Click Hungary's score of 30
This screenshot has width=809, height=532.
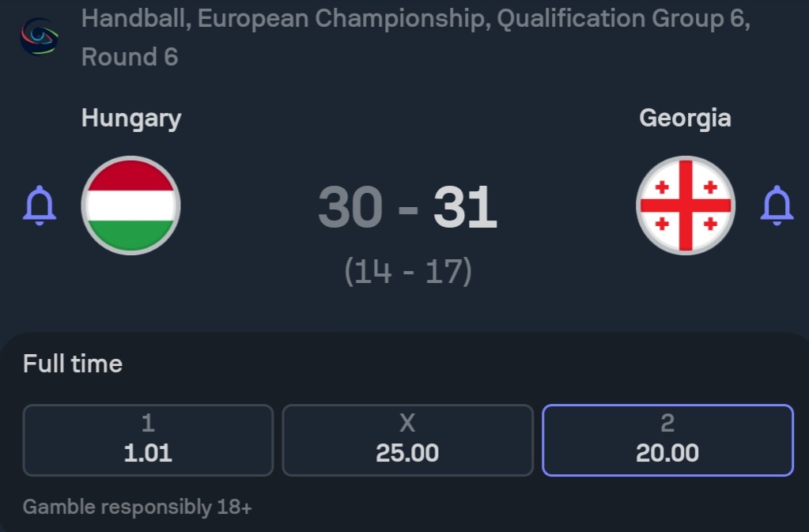(x=350, y=209)
